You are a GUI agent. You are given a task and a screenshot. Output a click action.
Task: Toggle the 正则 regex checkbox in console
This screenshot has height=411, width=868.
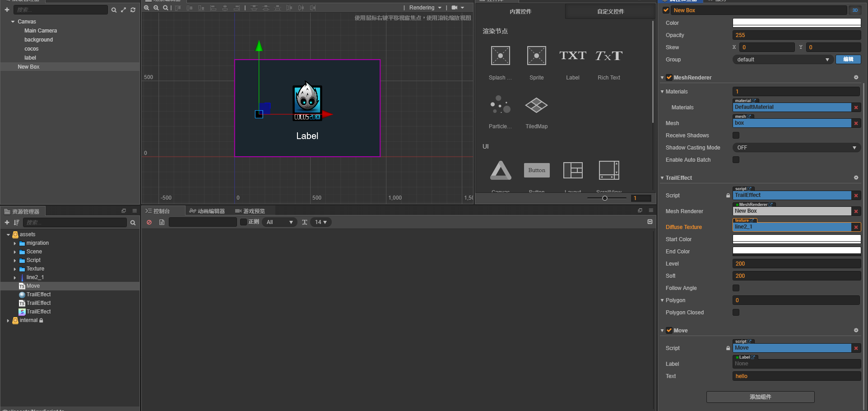[x=243, y=222]
